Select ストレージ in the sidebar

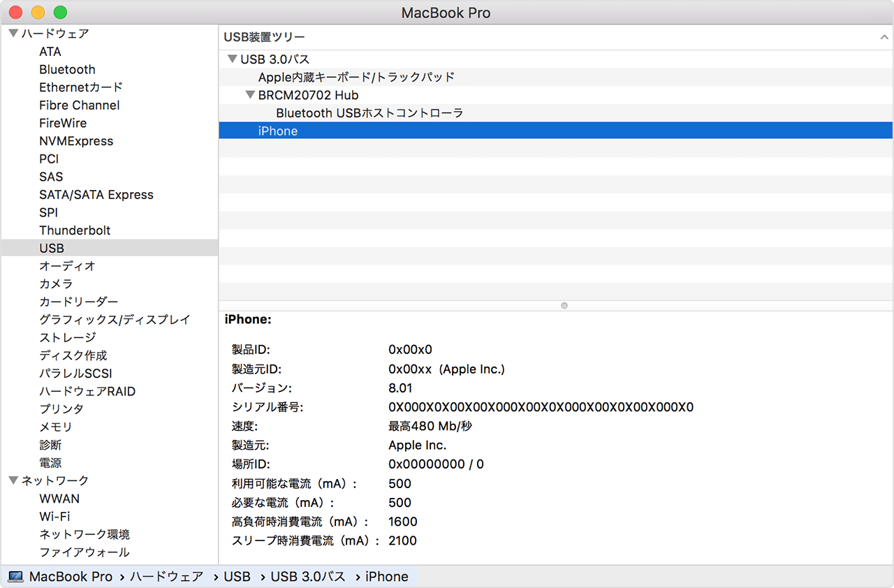coord(68,337)
